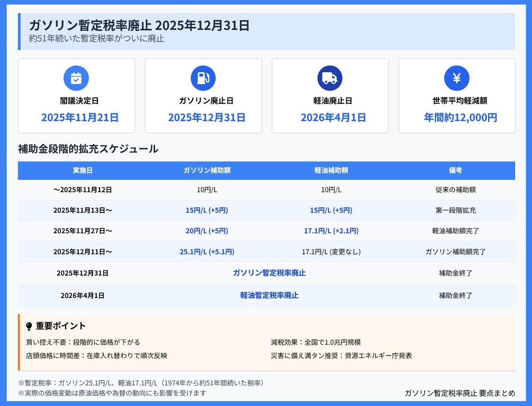The image size is (532, 406).
Task: Click the truck icon above 軽油廃止日
Action: click(330, 77)
